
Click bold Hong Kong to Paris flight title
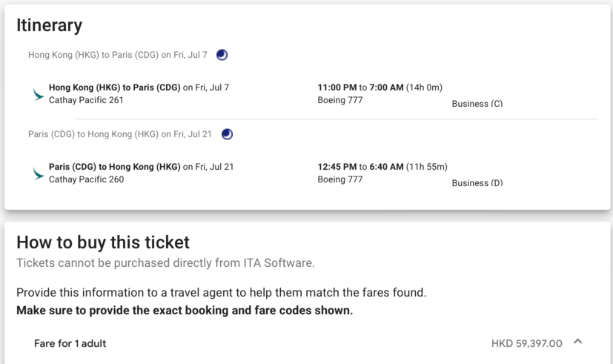[114, 87]
